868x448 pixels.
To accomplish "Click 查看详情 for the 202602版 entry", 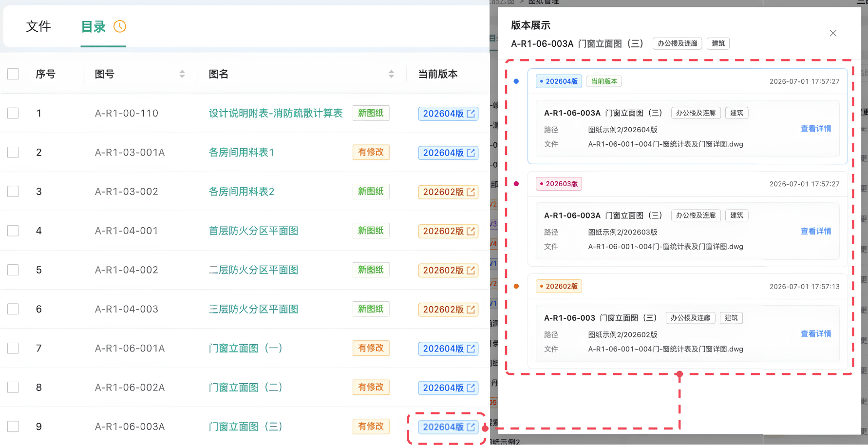I will [816, 334].
